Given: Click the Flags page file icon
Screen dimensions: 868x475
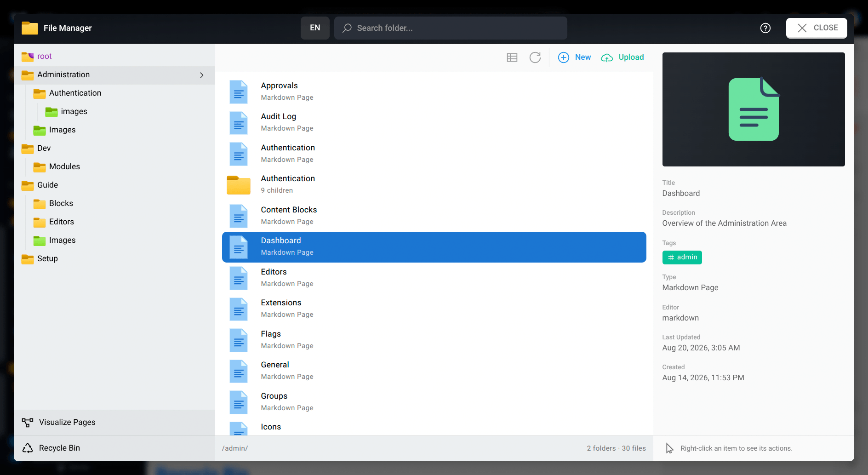Looking at the screenshot, I should click(x=239, y=340).
